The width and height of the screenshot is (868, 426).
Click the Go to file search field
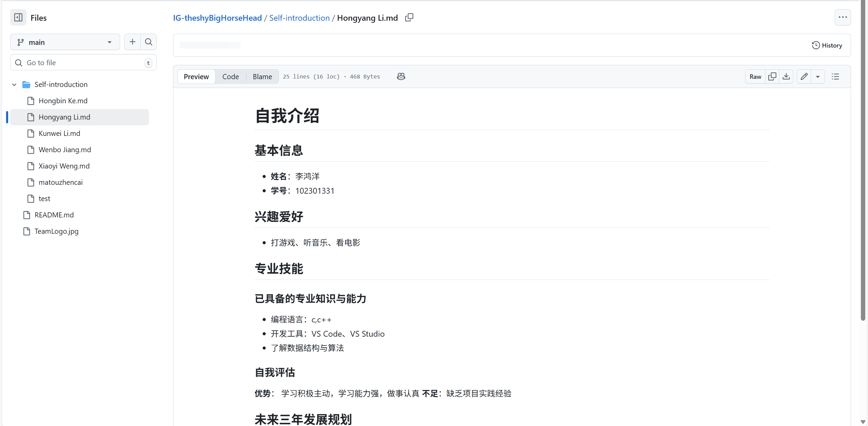[83, 63]
